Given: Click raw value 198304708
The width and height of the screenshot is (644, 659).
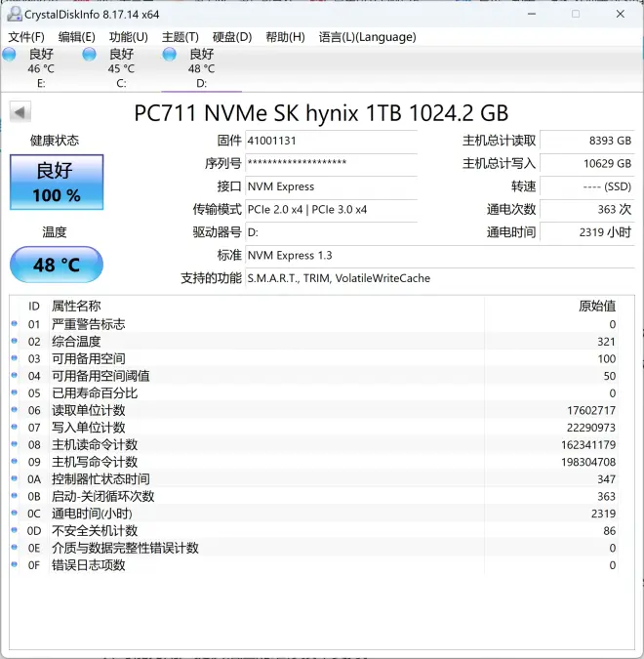Looking at the screenshot, I should pos(588,462).
